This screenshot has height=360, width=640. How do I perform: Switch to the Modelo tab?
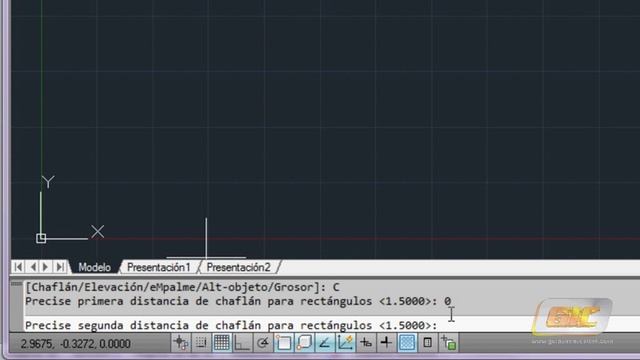[x=94, y=267]
